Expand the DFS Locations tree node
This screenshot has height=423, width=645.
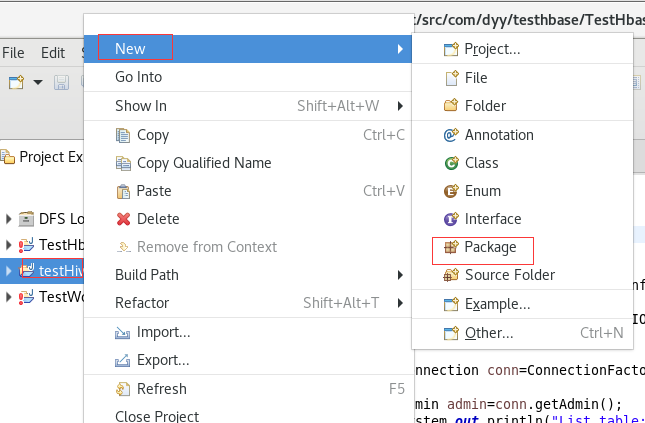coord(9,219)
